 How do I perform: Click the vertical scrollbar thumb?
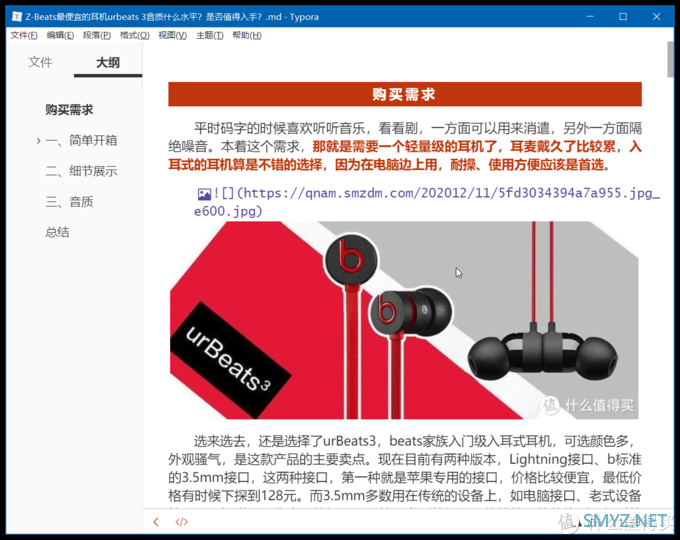670,59
